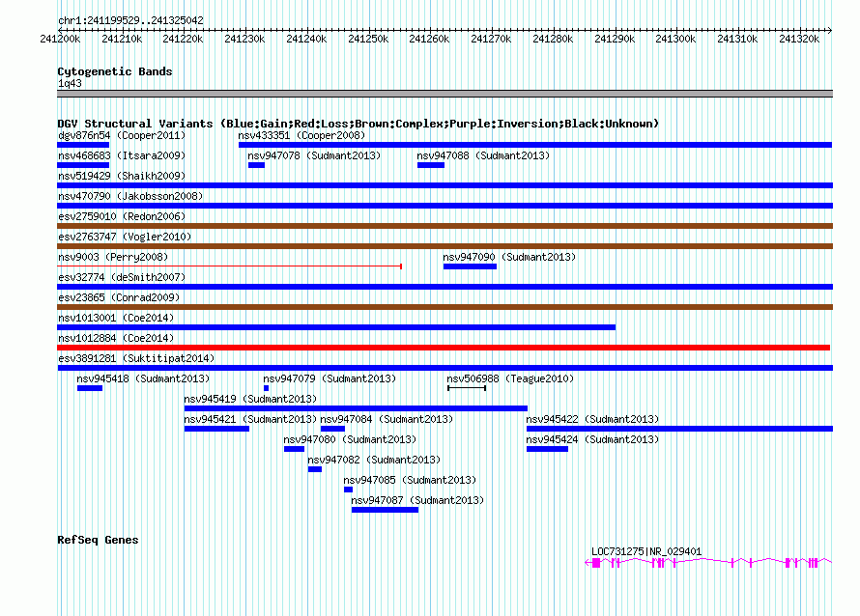Click the 241300k ruler tick label
860x616 pixels.
pos(675,39)
